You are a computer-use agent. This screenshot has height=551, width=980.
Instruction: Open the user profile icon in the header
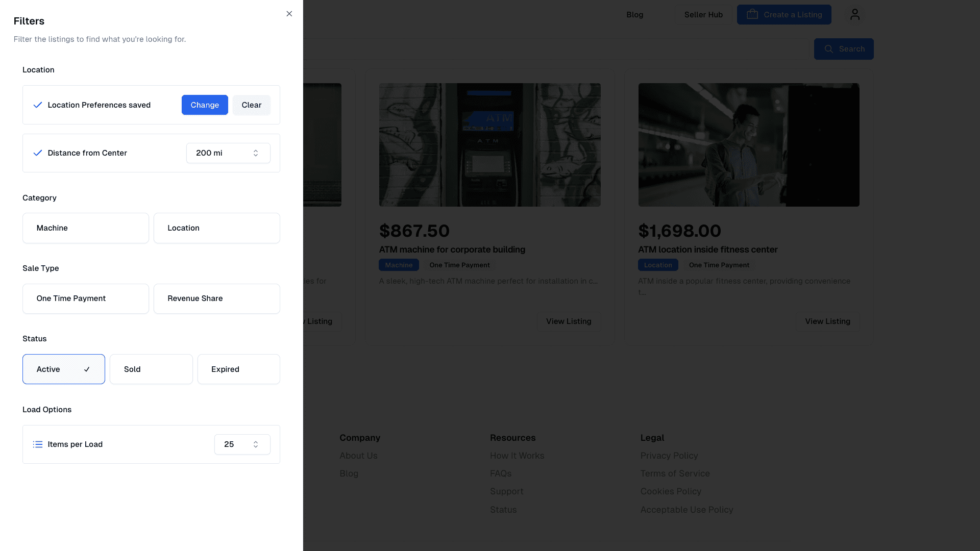[x=855, y=15]
